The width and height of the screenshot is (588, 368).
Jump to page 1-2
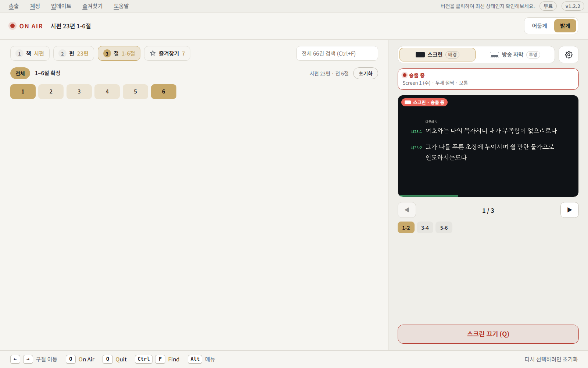point(406,228)
